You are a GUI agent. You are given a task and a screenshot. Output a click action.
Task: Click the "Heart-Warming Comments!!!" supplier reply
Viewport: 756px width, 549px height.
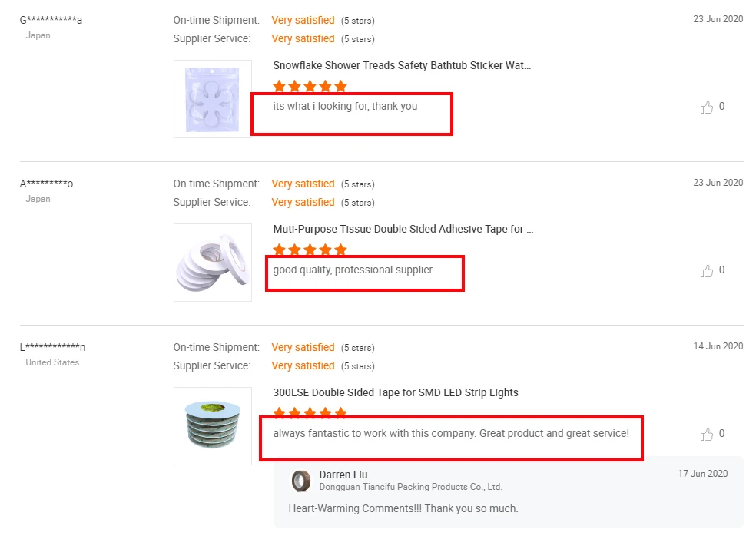pyautogui.click(x=403, y=508)
